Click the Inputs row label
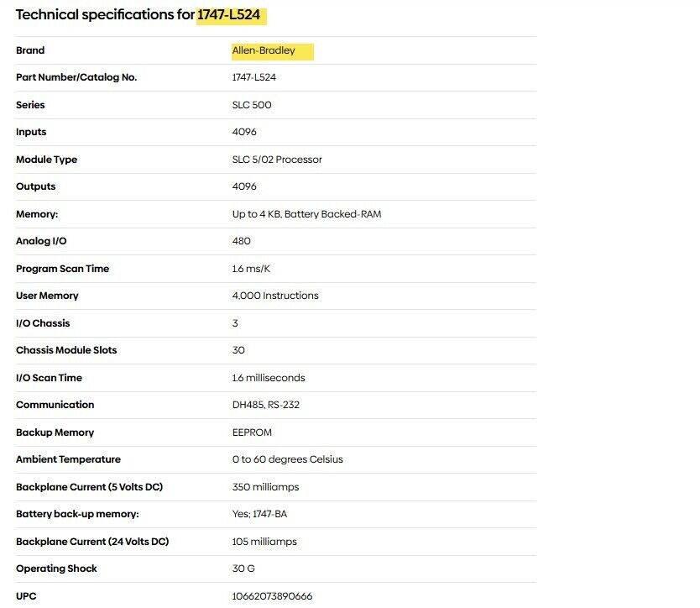This screenshot has width=700, height=608. [31, 132]
